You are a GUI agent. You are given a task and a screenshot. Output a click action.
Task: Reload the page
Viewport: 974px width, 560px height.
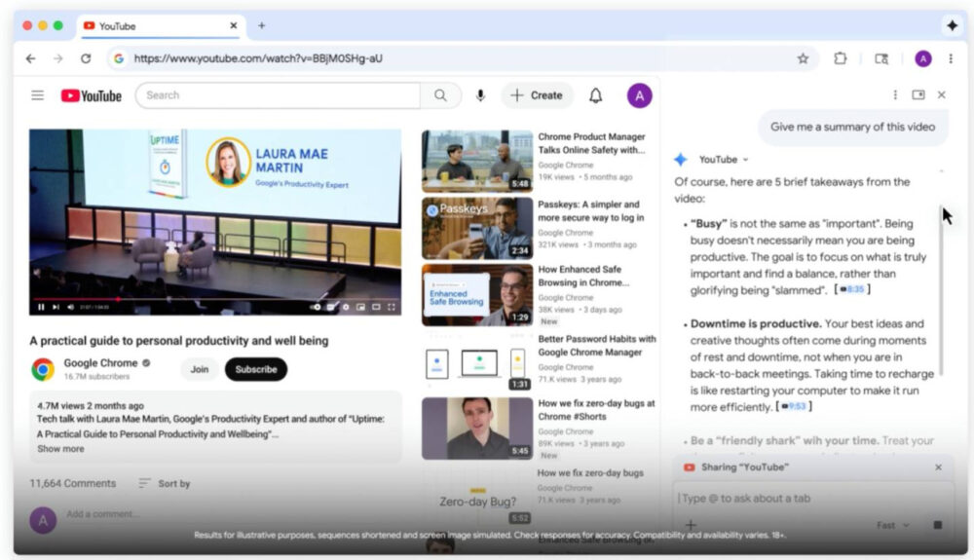(86, 58)
